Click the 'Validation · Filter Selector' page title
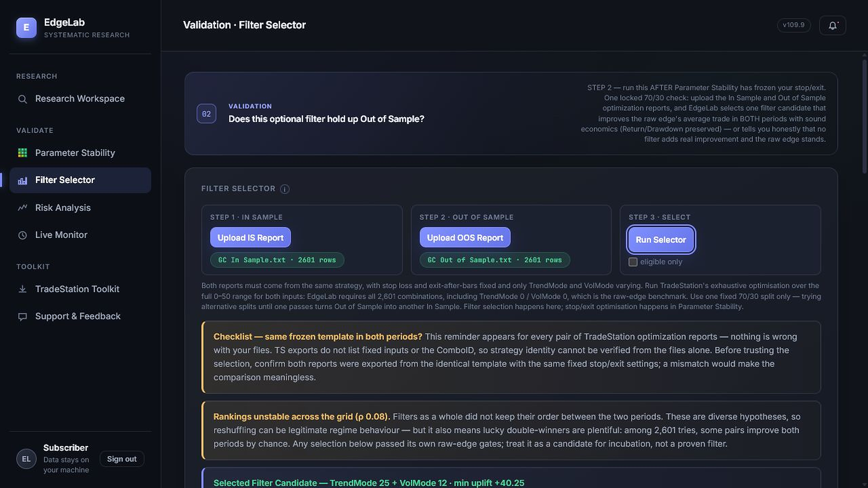The width and height of the screenshot is (868, 488). click(244, 25)
